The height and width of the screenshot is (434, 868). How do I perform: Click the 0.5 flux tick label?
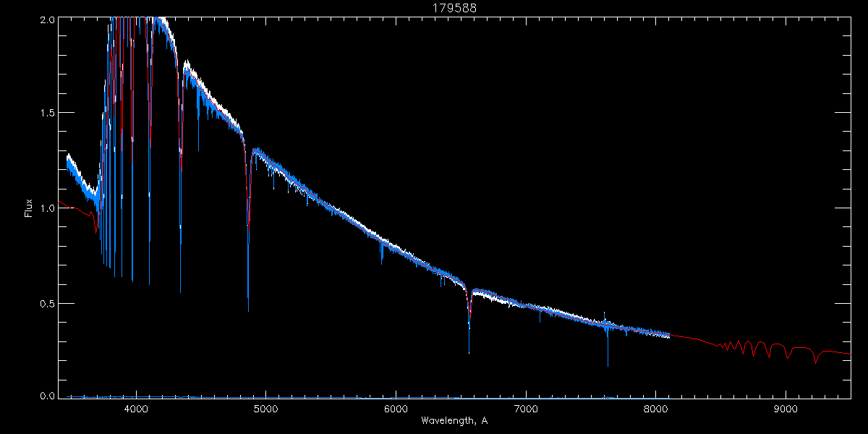48,303
